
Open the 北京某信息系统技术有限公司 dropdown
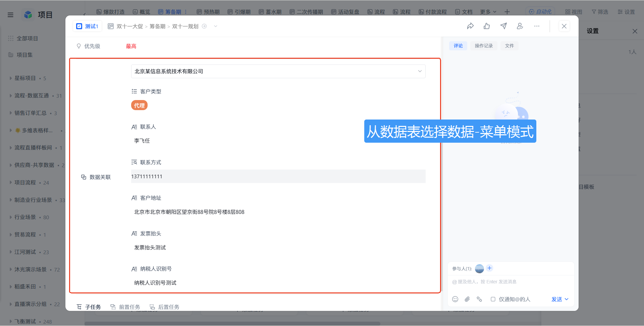click(x=278, y=71)
